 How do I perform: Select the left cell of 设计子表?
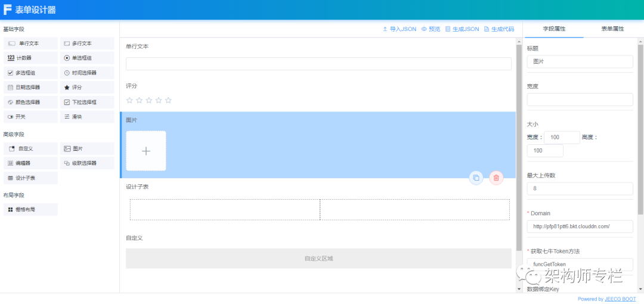tap(225, 209)
